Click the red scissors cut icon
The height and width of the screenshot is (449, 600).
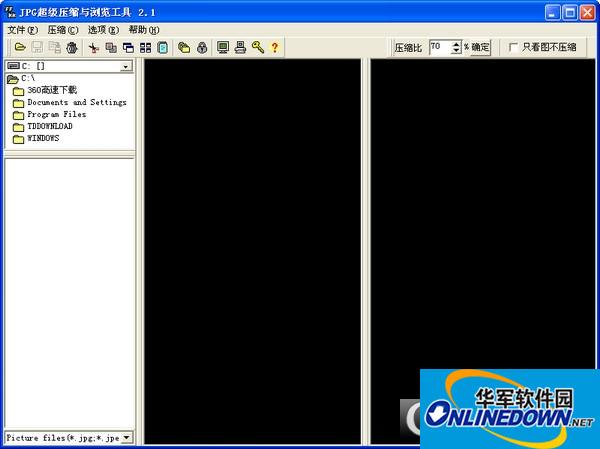click(93, 47)
